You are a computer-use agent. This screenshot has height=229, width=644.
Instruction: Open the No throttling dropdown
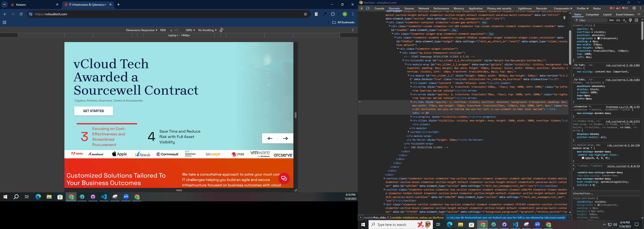point(207,30)
